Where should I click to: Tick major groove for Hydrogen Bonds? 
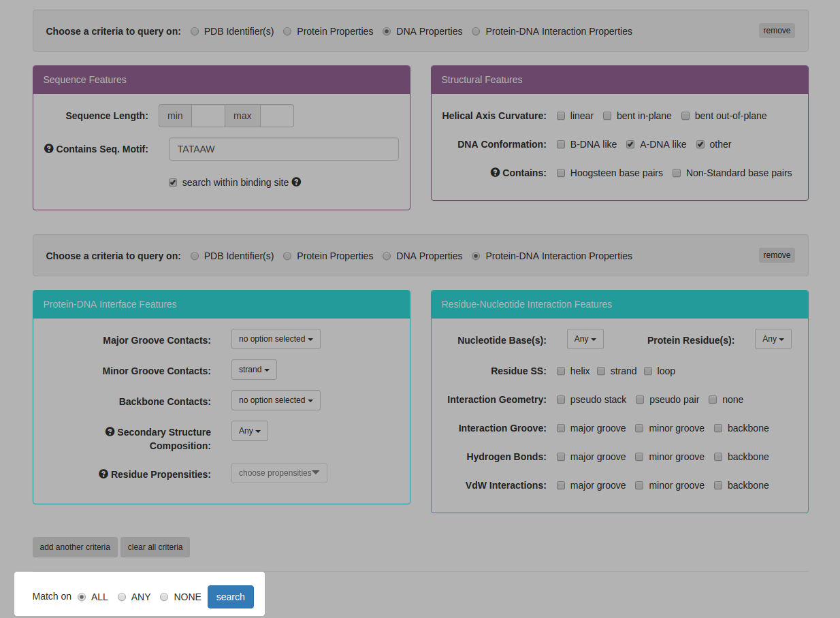561,457
